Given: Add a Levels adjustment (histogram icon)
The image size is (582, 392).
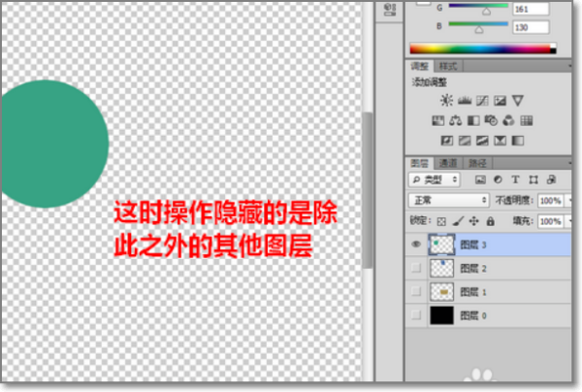Looking at the screenshot, I should coord(465,100).
